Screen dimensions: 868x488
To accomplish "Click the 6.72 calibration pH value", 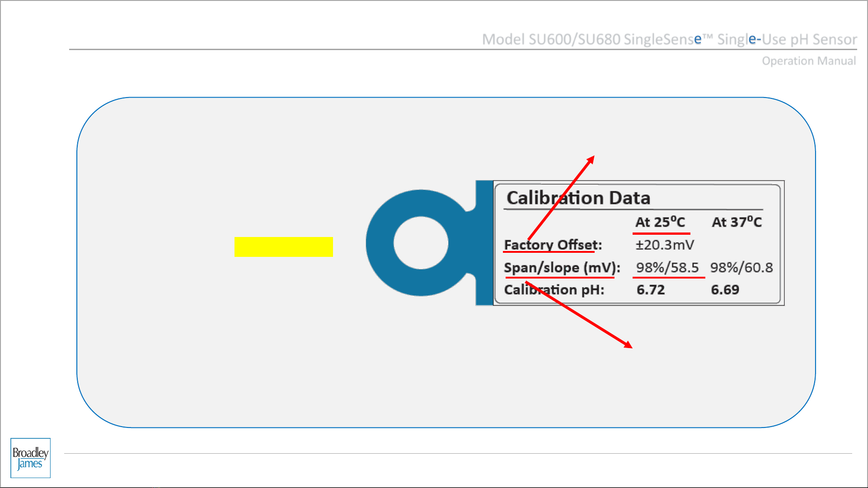I will pos(650,289).
